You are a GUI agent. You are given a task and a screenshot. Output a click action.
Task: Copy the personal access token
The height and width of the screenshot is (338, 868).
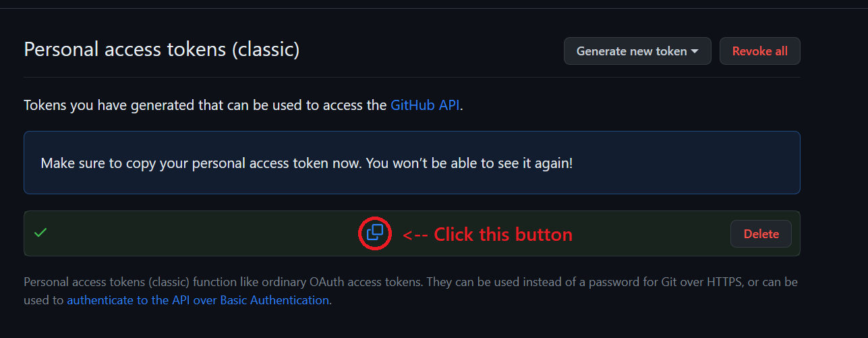click(x=375, y=233)
